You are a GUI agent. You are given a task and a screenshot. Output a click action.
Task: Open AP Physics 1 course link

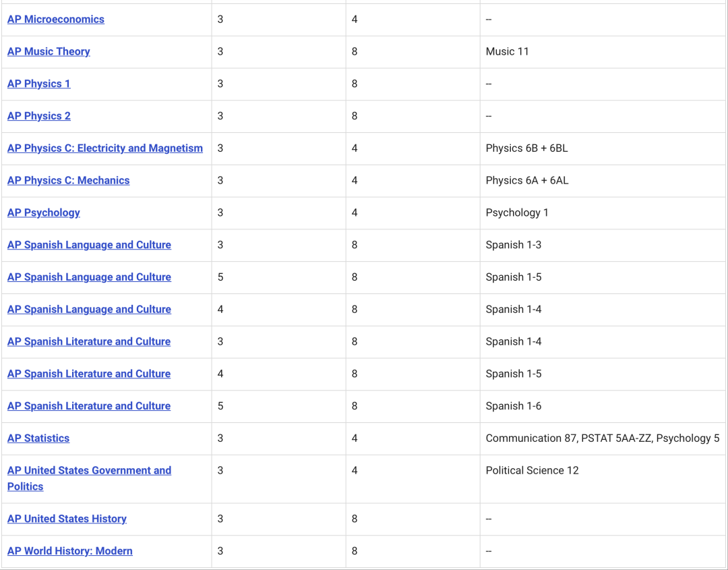(x=38, y=84)
